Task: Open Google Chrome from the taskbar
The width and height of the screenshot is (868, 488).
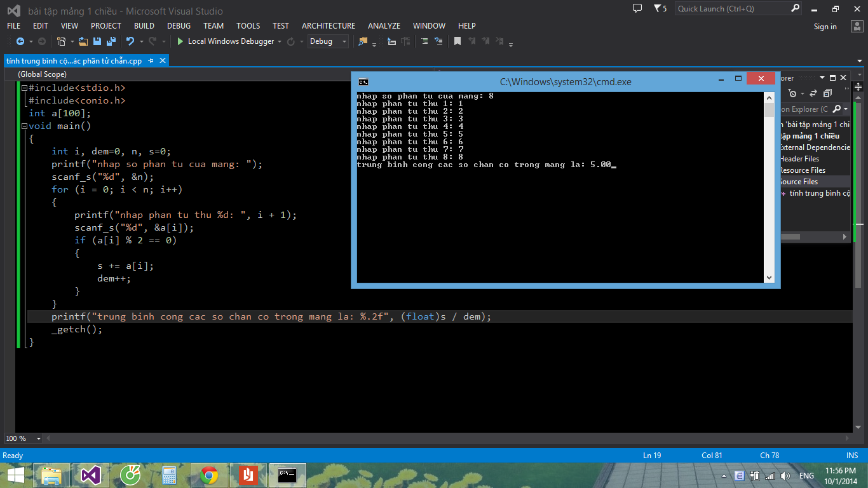Action: click(x=209, y=475)
